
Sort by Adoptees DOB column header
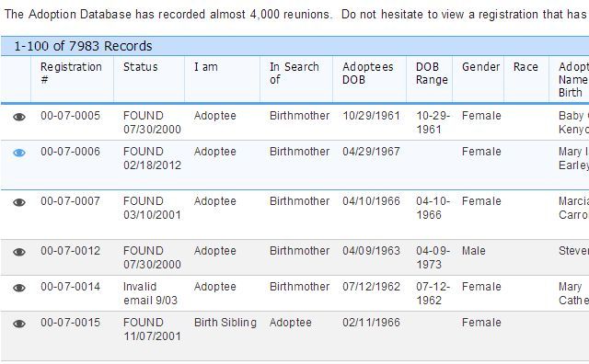(x=368, y=73)
